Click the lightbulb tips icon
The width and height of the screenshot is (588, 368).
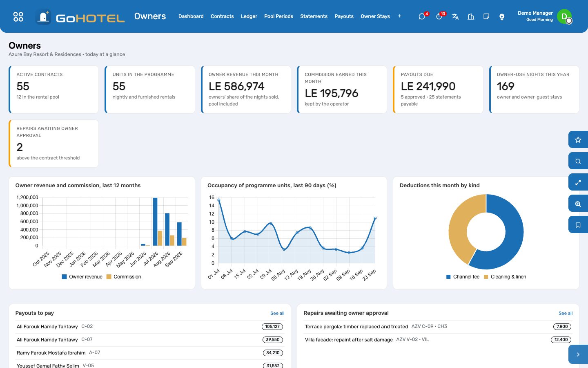(x=502, y=16)
